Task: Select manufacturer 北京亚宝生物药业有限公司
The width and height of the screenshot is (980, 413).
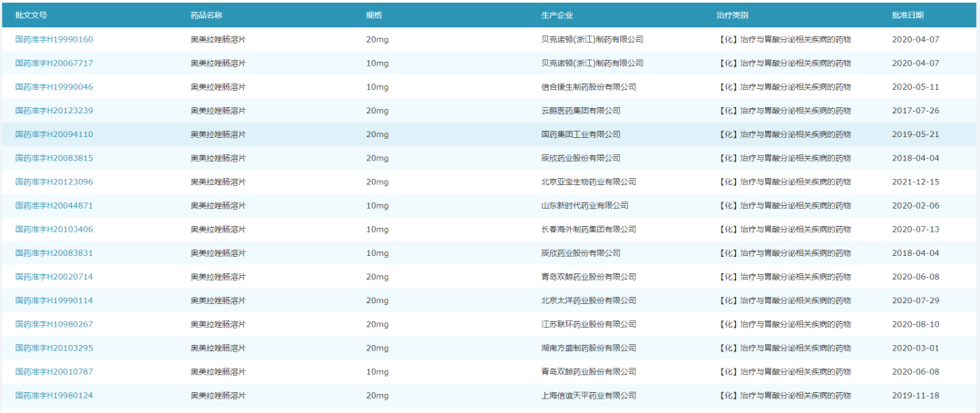Action: click(589, 182)
